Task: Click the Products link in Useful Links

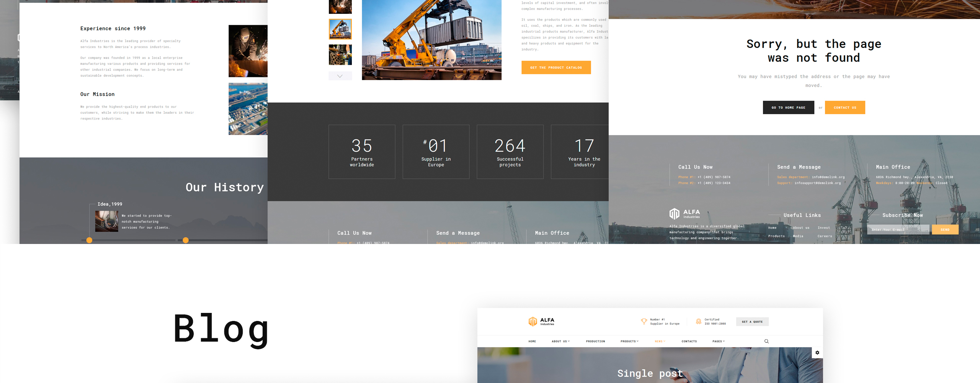Action: 776,236
